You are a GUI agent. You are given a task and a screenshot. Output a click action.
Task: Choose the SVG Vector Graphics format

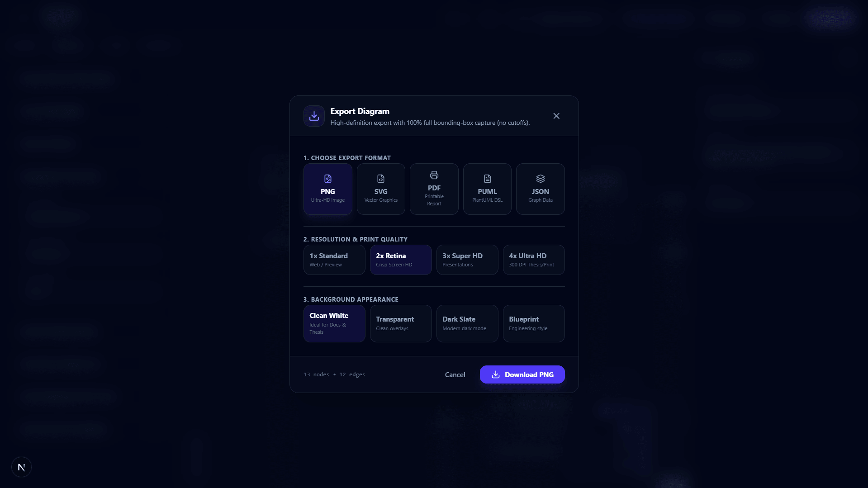click(381, 189)
